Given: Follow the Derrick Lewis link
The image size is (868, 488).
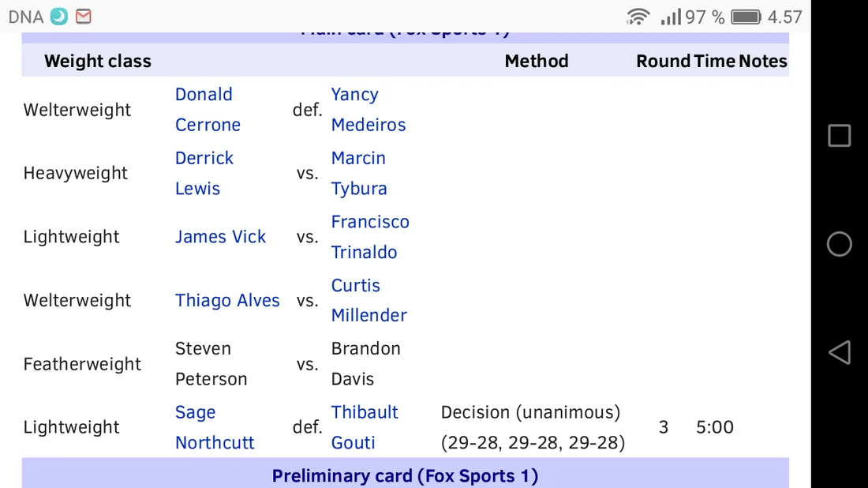Looking at the screenshot, I should click(x=204, y=173).
